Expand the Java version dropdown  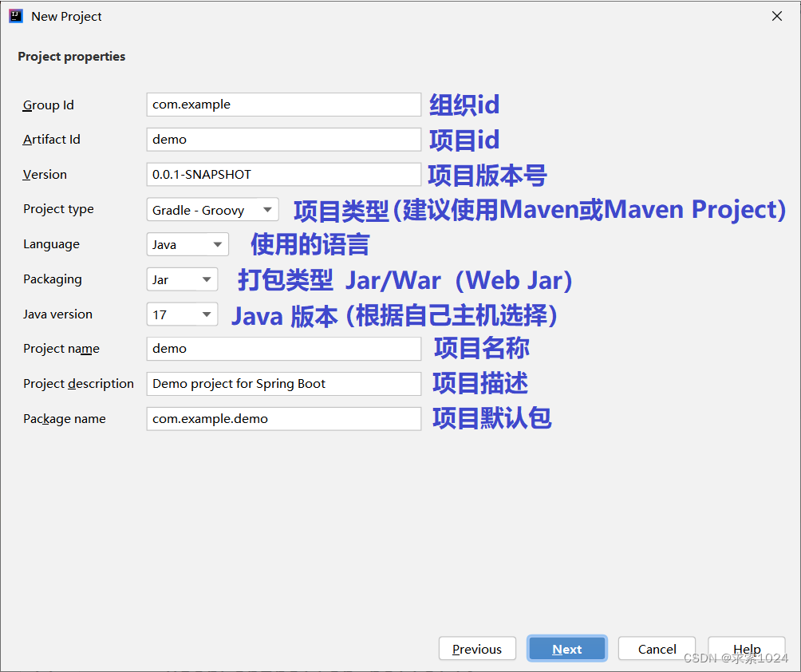tap(182, 314)
